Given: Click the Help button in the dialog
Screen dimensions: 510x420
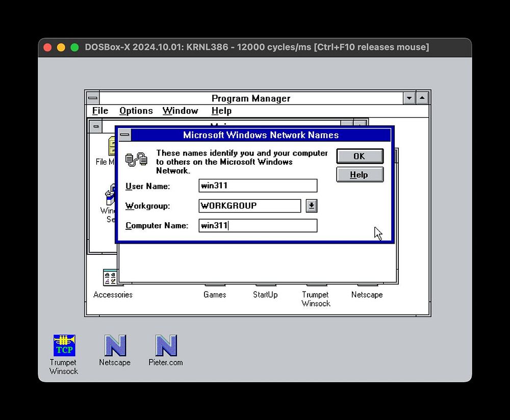Looking at the screenshot, I should pos(360,175).
